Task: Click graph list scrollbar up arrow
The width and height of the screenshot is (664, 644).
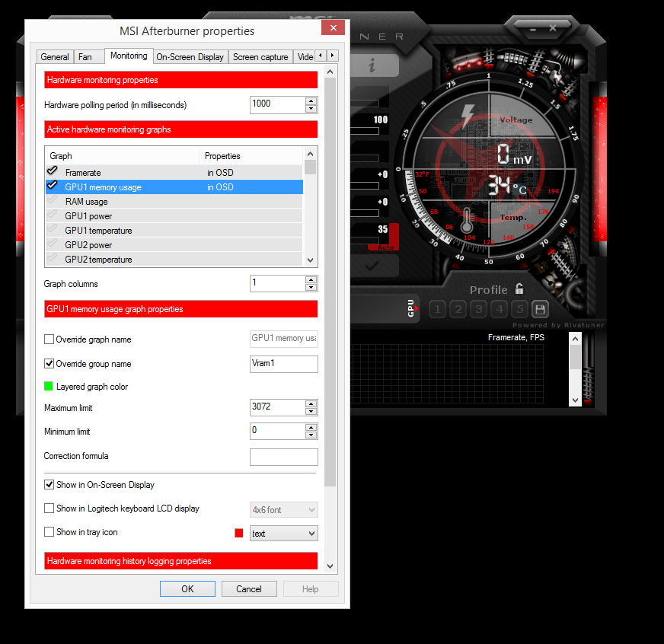Action: (x=311, y=154)
